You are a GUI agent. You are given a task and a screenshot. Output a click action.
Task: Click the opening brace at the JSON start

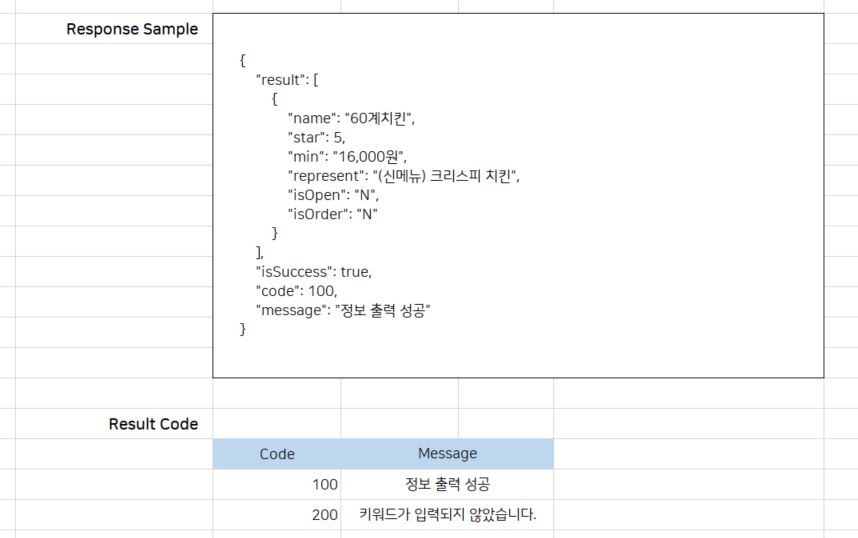pyautogui.click(x=243, y=60)
